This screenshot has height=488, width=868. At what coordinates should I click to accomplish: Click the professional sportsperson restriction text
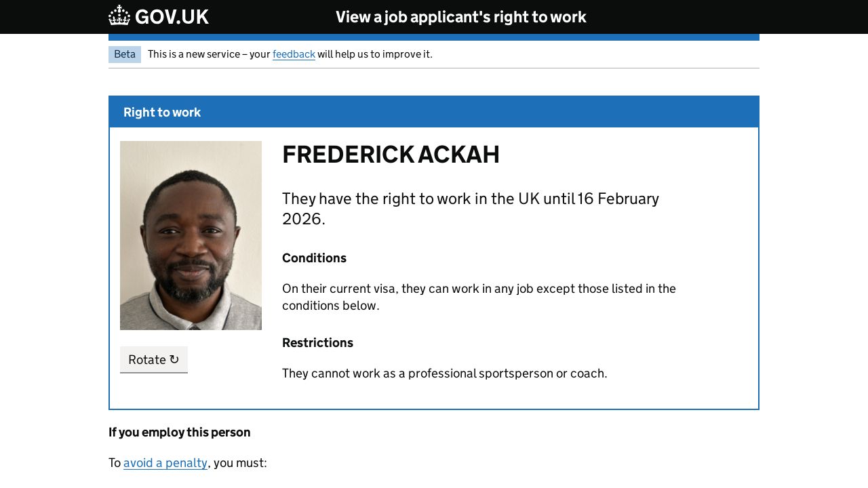point(444,373)
